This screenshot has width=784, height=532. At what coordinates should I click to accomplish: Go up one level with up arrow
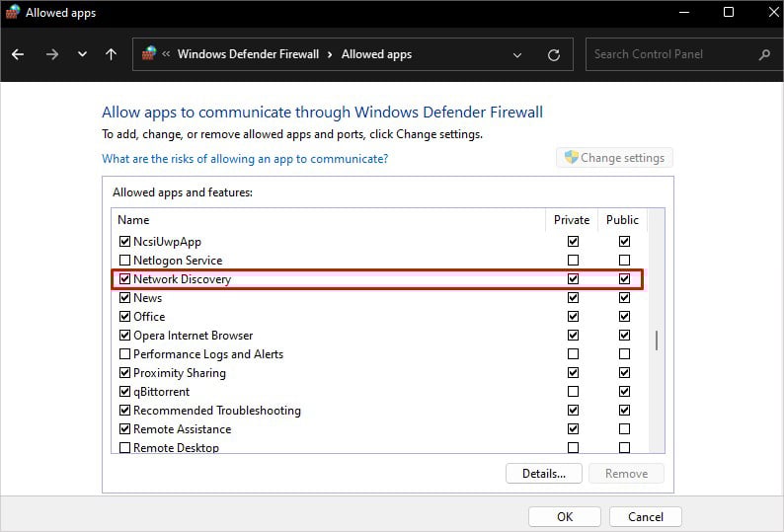pyautogui.click(x=111, y=54)
